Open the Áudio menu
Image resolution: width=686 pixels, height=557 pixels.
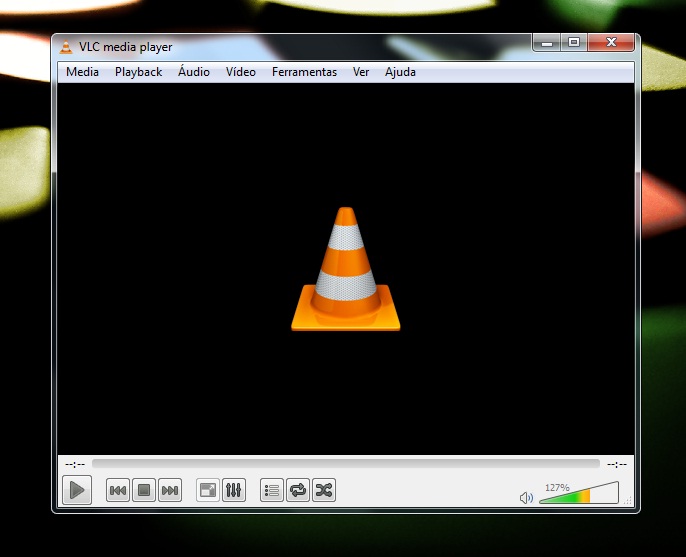pyautogui.click(x=194, y=72)
